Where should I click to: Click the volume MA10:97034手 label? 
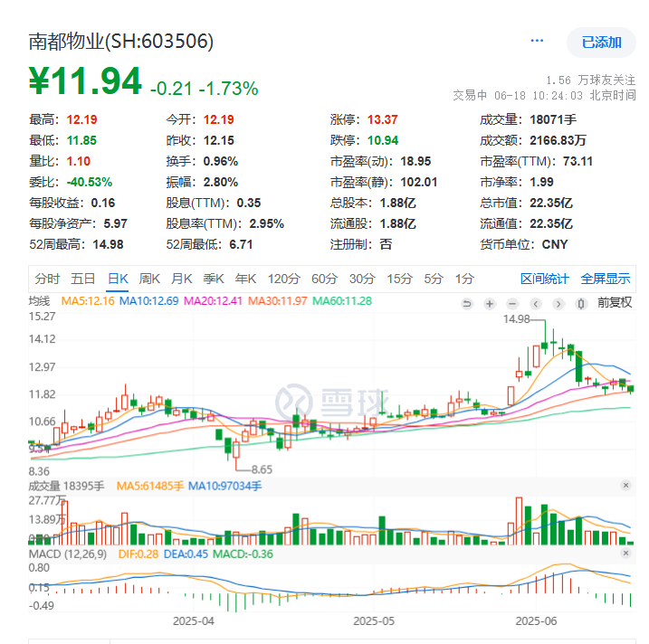coord(225,486)
